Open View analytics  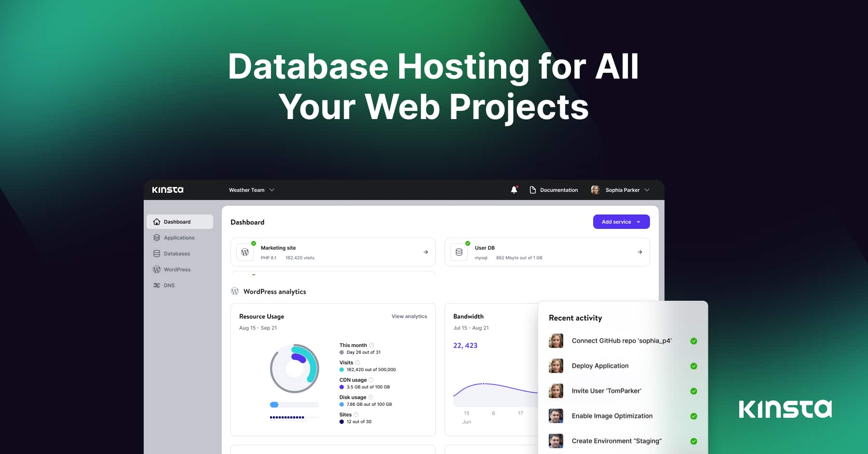pyautogui.click(x=409, y=316)
